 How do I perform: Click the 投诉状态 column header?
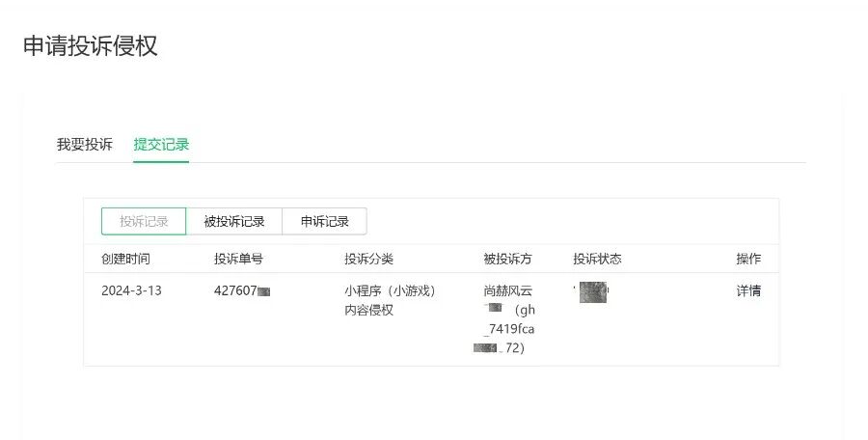pyautogui.click(x=597, y=259)
